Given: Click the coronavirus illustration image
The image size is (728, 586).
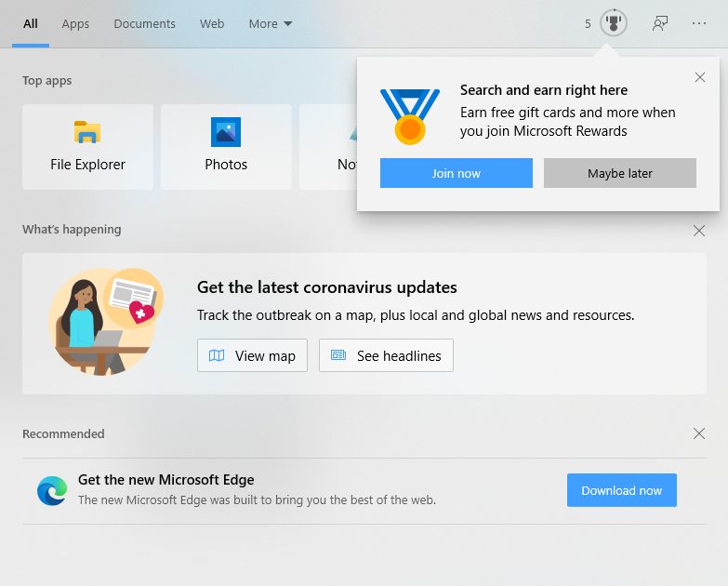Looking at the screenshot, I should pyautogui.click(x=106, y=321).
